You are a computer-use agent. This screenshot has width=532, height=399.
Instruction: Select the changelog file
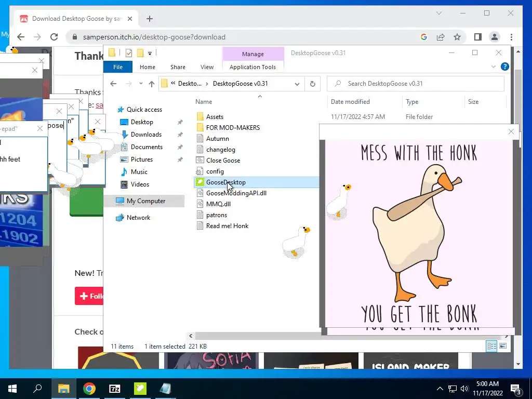point(220,150)
